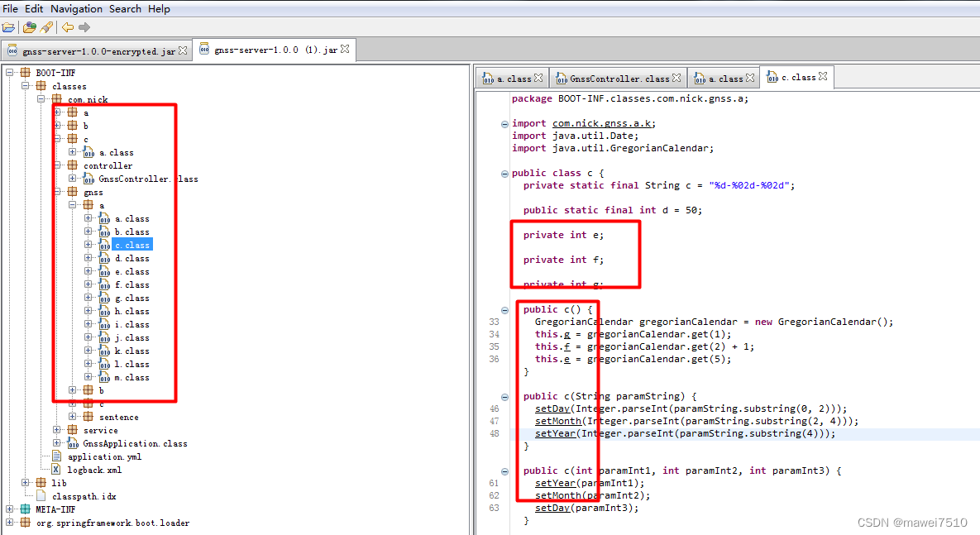The height and width of the screenshot is (535, 980).
Task: Click the com.nick.gnss.a.k import link
Action: (x=604, y=122)
